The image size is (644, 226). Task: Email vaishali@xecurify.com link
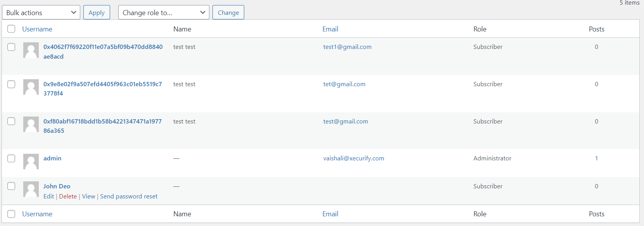pos(354,158)
